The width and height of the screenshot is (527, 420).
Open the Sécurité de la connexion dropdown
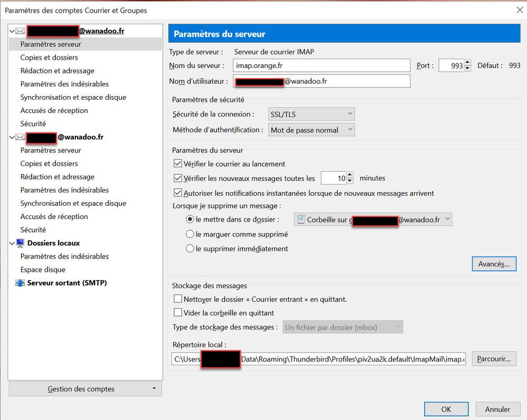[311, 114]
